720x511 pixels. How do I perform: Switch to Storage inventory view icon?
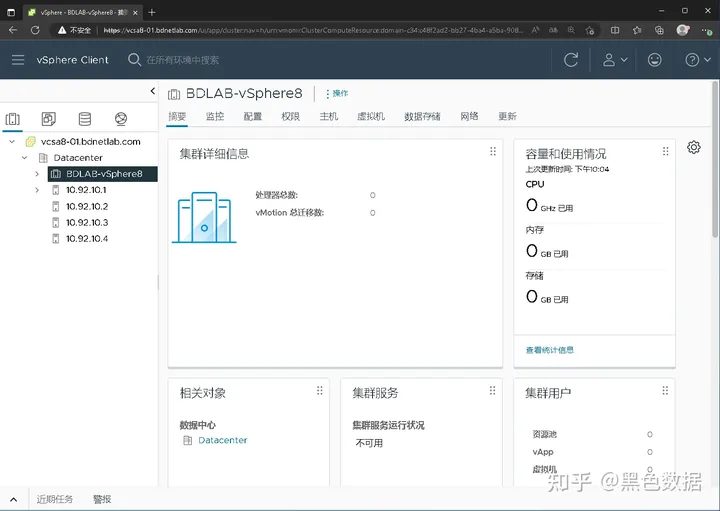[x=85, y=119]
